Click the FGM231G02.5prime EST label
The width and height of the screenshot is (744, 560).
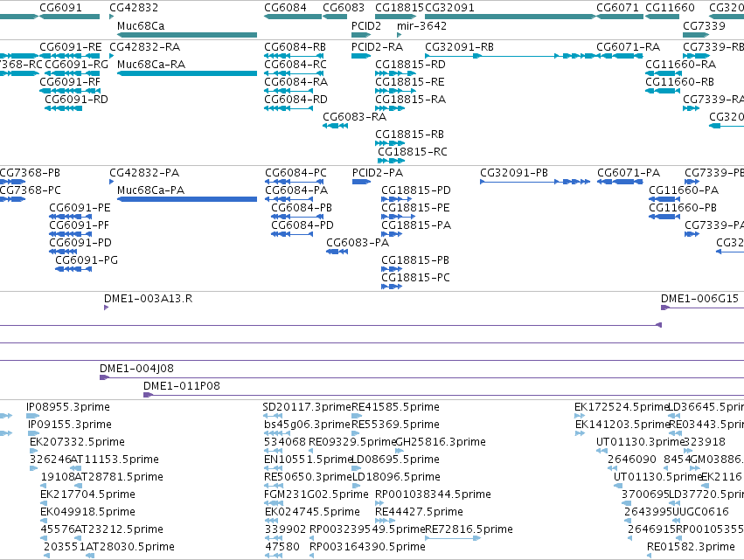coord(316,494)
